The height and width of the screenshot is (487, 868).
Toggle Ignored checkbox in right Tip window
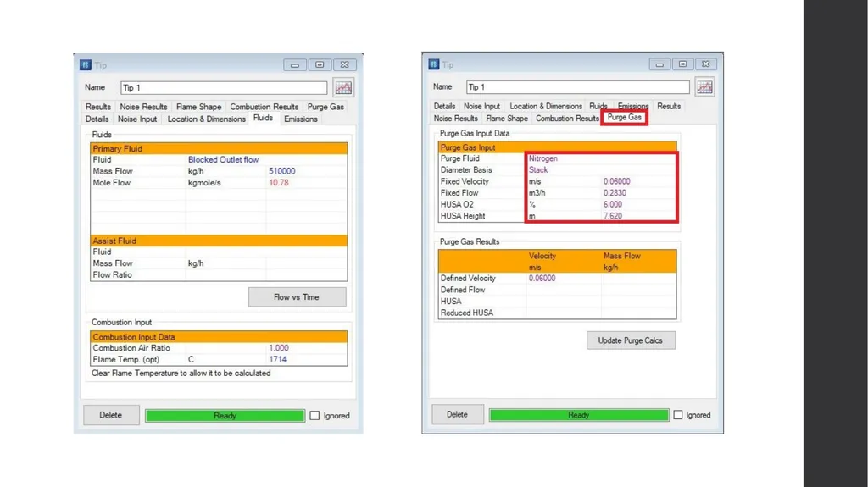677,415
